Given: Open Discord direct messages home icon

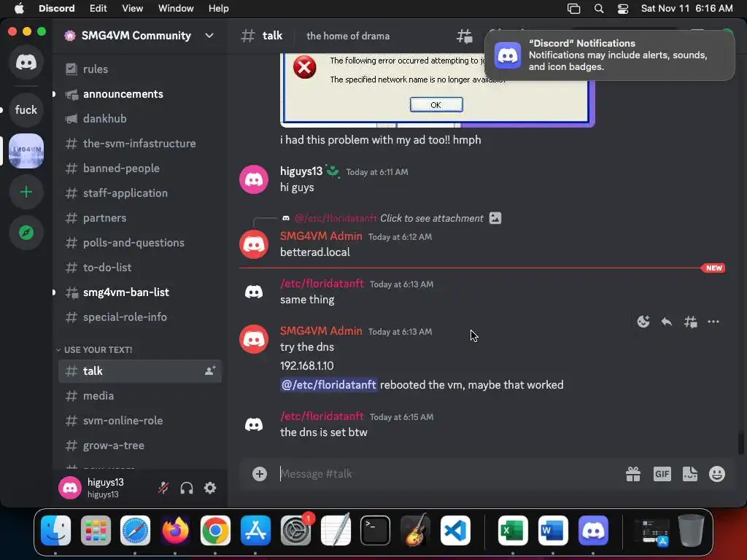Looking at the screenshot, I should point(26,62).
